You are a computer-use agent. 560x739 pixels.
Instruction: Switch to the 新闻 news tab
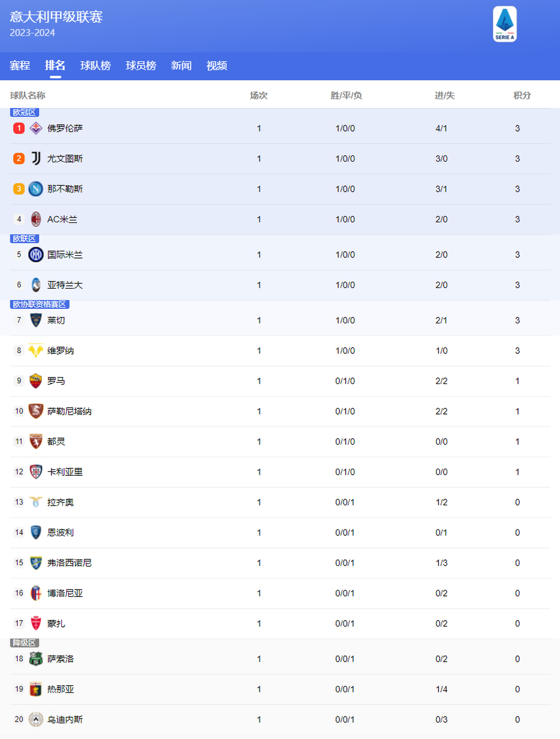point(181,66)
